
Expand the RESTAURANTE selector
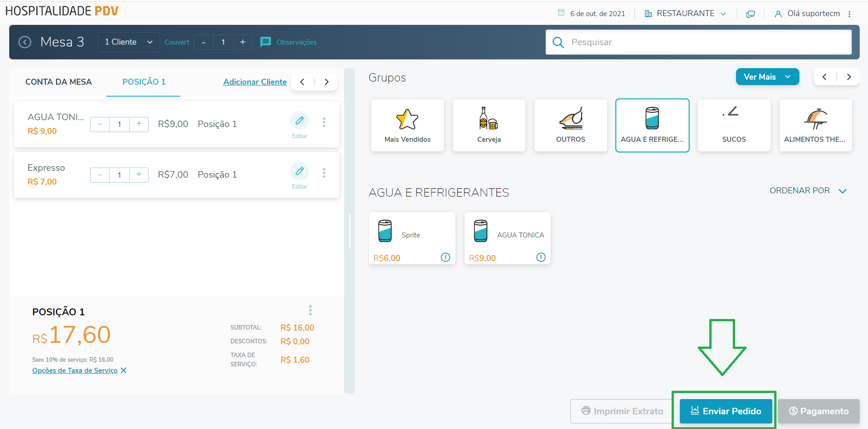pyautogui.click(x=685, y=14)
